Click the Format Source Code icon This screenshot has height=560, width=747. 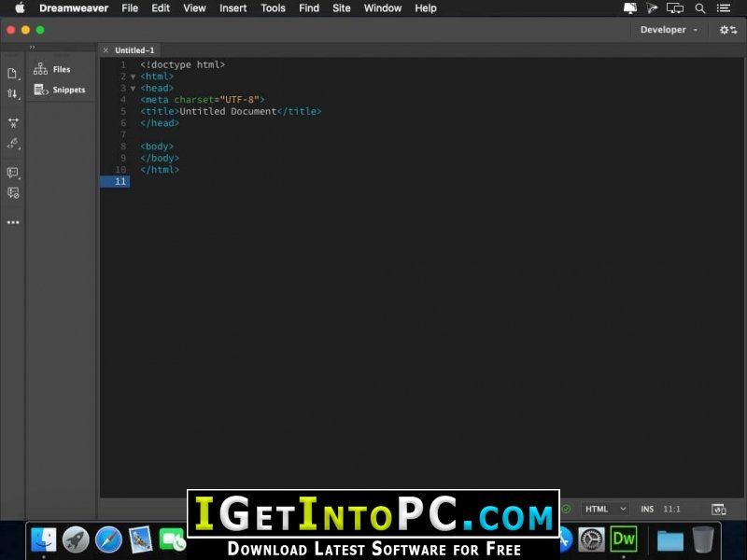13,144
